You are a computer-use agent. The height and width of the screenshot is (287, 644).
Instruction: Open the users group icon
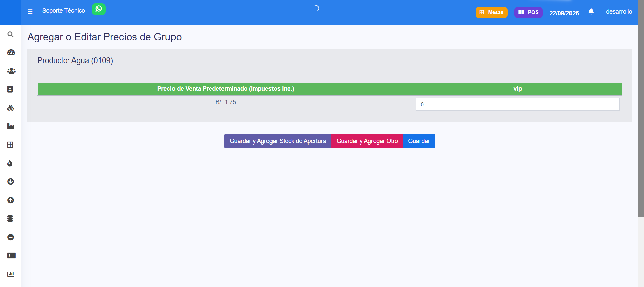pos(11,71)
